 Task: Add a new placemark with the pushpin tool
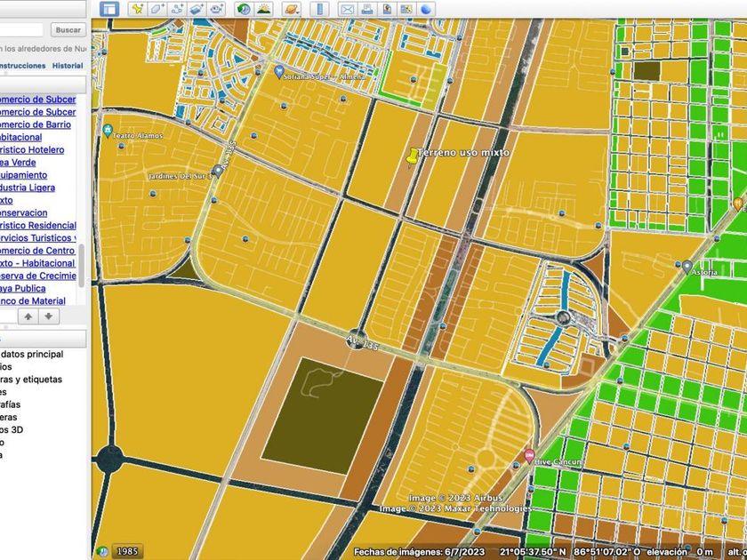137,9
